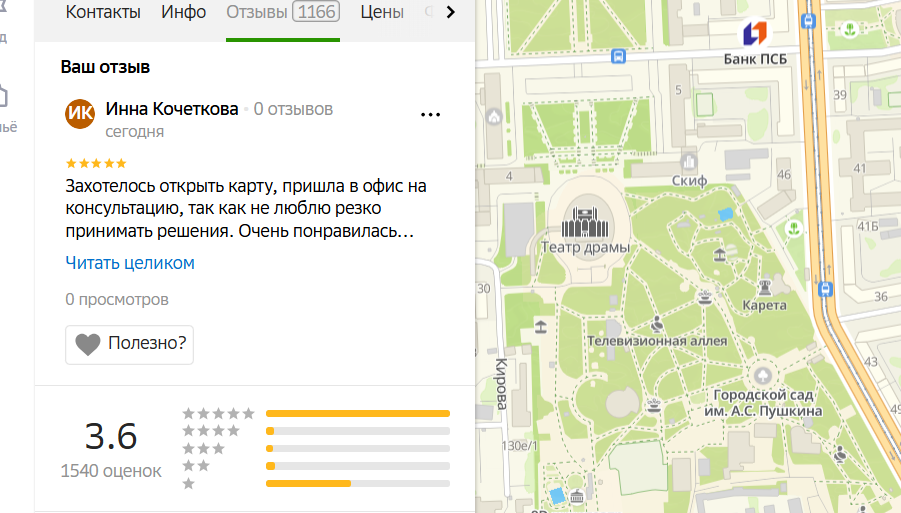This screenshot has height=513, width=901.
Task: Expand review with Читать целиком
Action: pyautogui.click(x=130, y=263)
